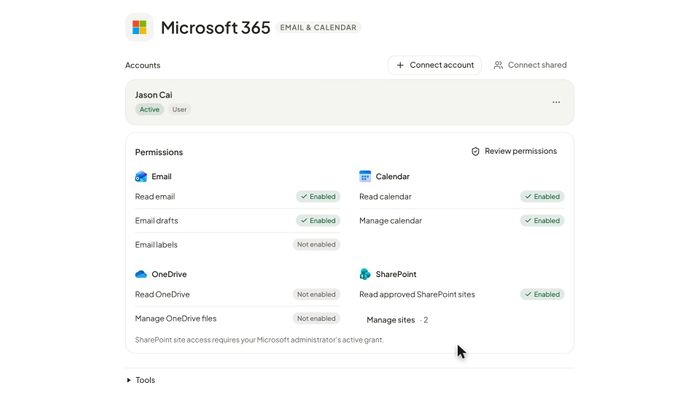Click the Read email label
Screen dimensions: 700x394
click(x=155, y=196)
